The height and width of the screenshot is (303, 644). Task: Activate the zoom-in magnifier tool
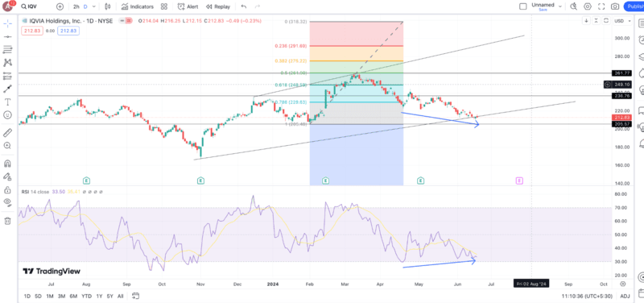[x=7, y=146]
